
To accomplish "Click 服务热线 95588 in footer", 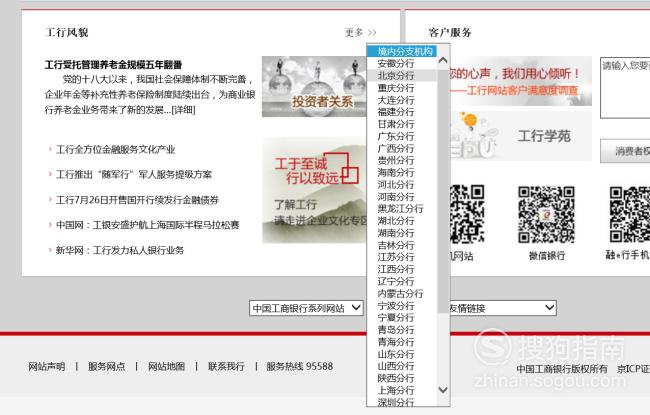I will [x=300, y=366].
